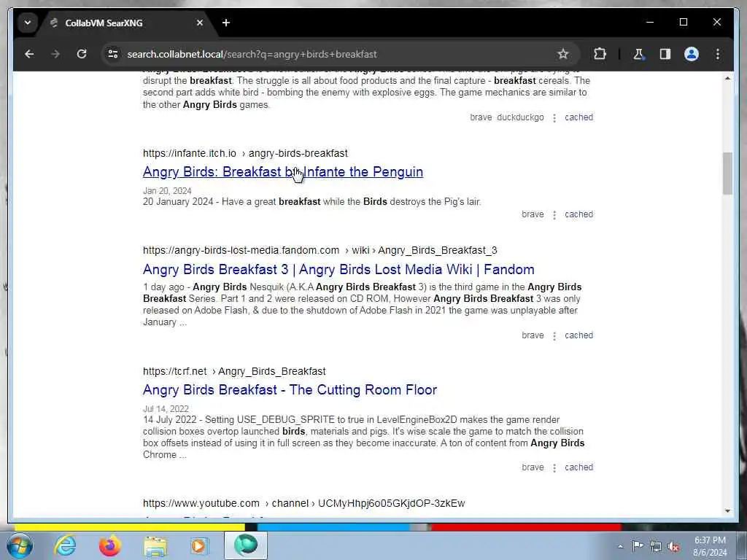Image resolution: width=747 pixels, height=560 pixels.
Task: Expand options dots for Fandom wiki result
Action: click(x=554, y=336)
